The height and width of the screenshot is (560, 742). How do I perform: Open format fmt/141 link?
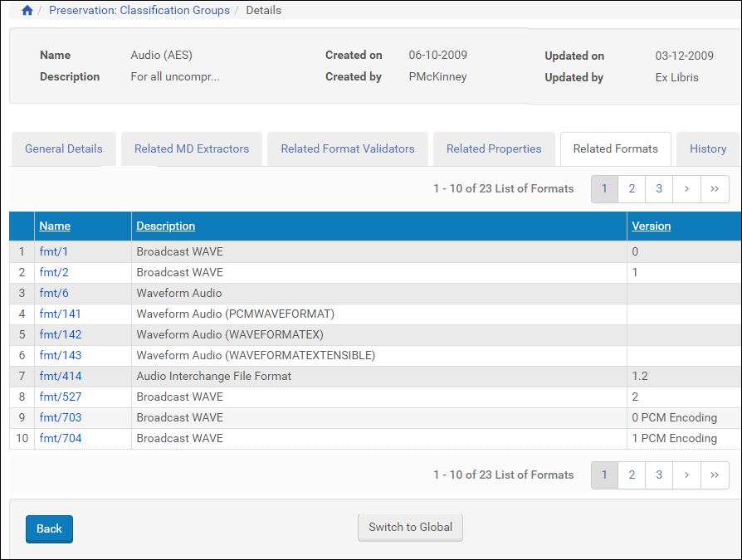(61, 314)
